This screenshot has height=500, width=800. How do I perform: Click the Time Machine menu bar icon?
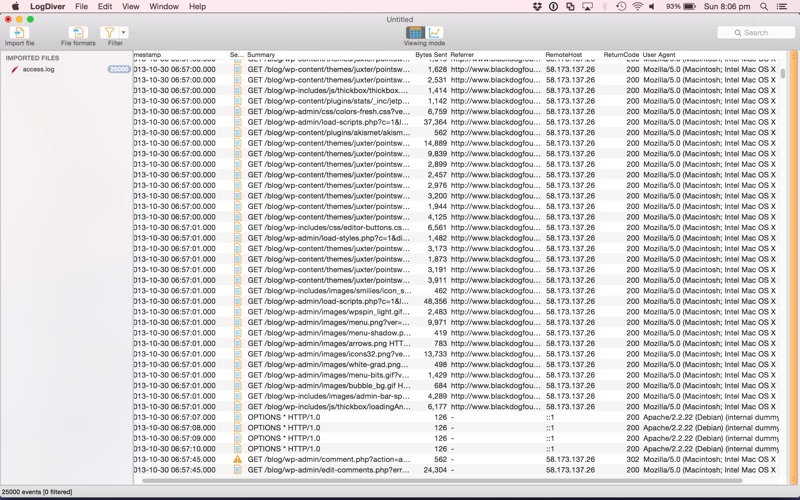point(621,7)
